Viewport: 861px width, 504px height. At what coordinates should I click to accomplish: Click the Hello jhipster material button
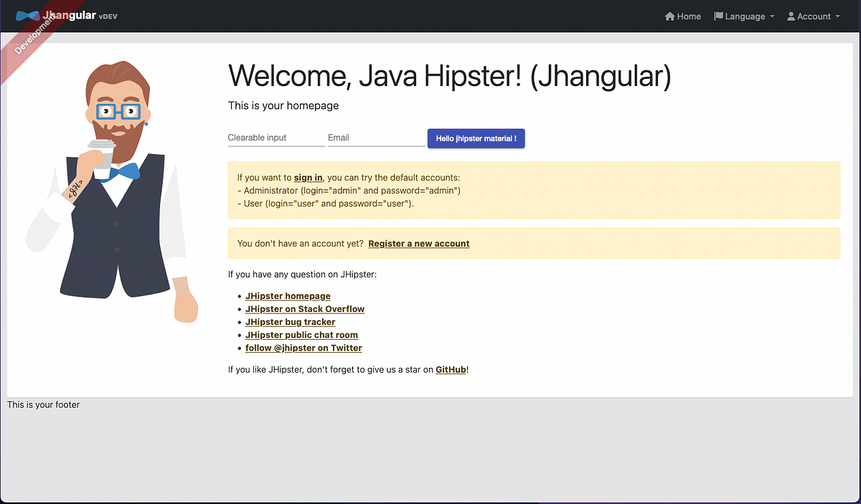tap(476, 138)
